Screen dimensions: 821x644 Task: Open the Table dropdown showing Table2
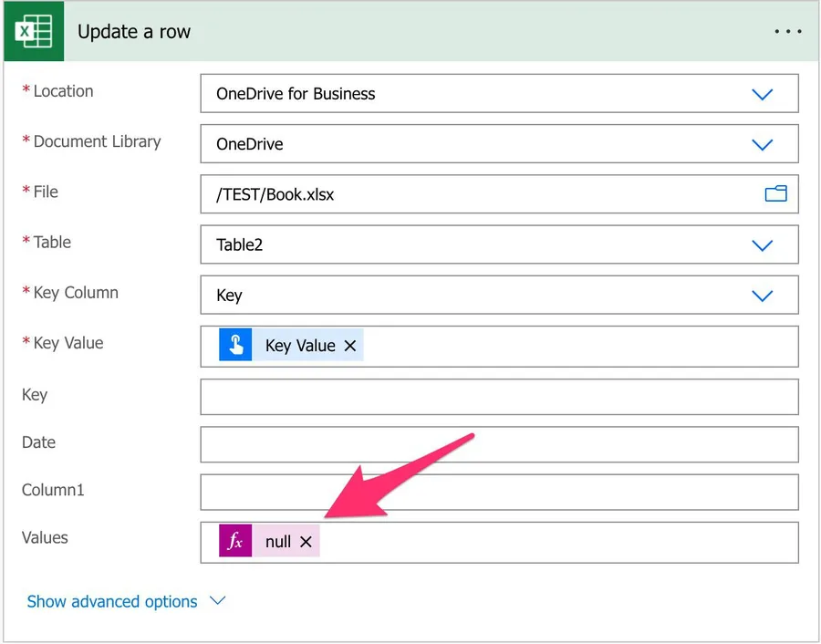pos(762,244)
